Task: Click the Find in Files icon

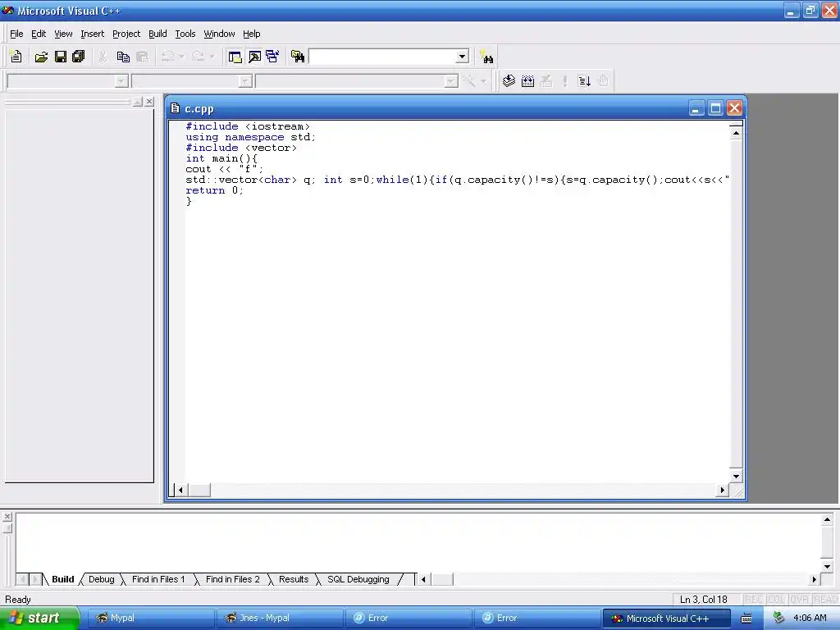Action: 298,57
